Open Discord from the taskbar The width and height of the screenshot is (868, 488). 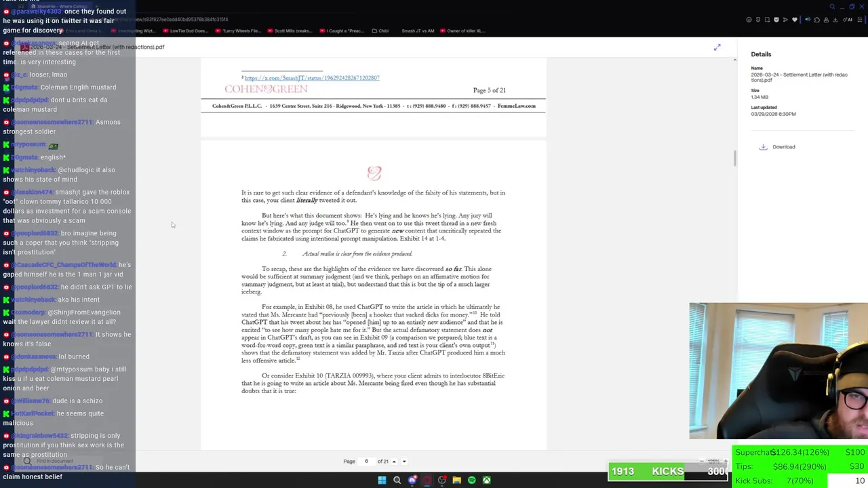coord(412,480)
